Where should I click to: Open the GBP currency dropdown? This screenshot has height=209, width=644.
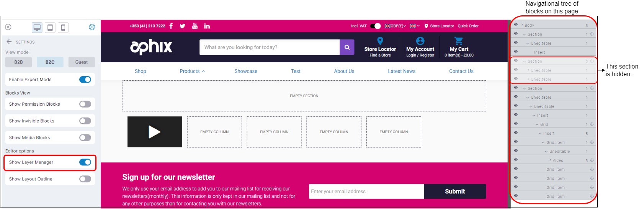(x=396, y=26)
